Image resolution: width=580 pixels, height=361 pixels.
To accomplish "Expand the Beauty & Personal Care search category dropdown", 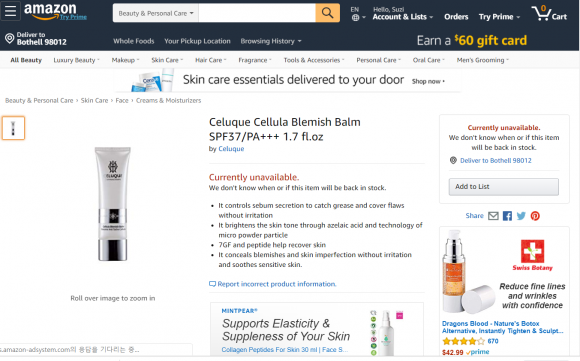I will (156, 13).
